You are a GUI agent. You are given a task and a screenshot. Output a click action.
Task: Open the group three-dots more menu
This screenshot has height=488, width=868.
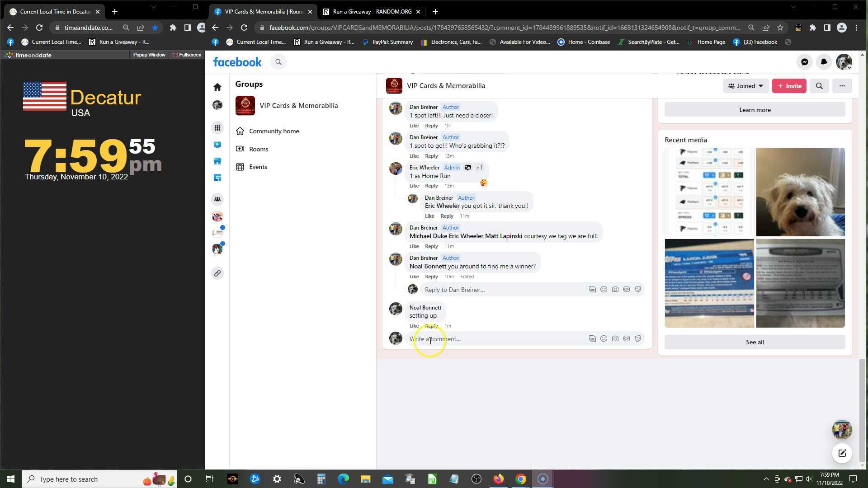point(842,86)
